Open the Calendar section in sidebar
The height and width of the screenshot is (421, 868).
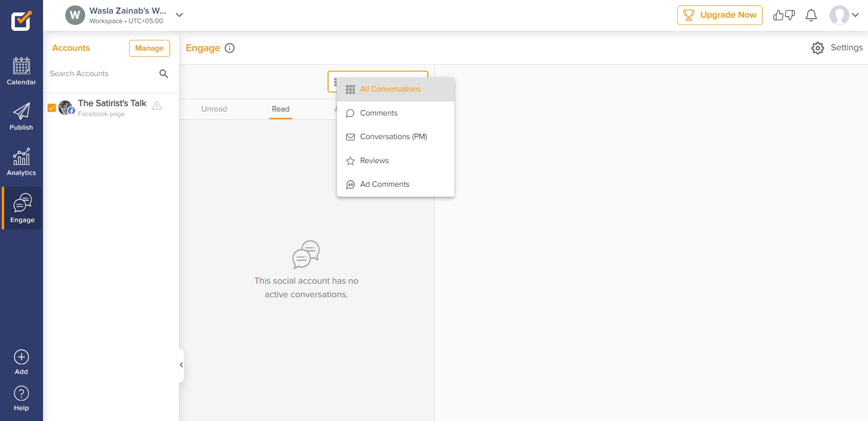21,71
